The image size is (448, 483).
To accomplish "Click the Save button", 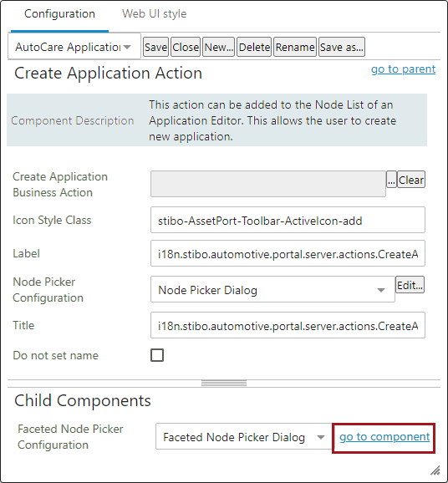I will [x=155, y=47].
